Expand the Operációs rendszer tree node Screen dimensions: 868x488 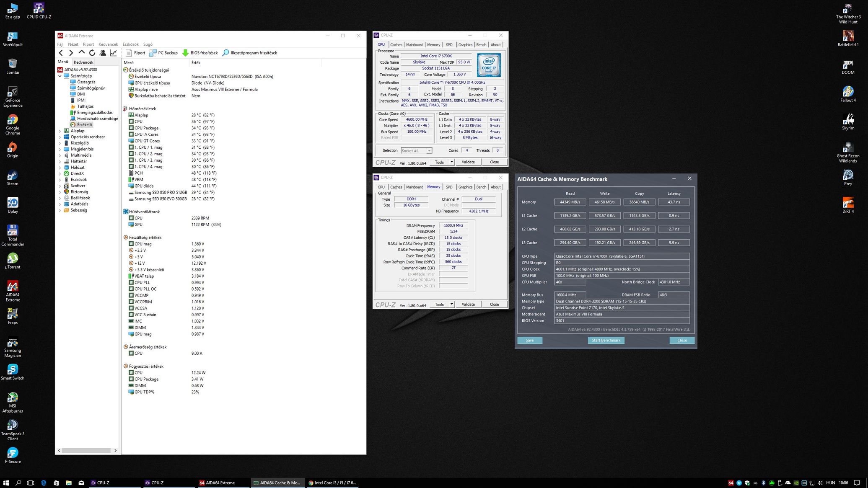pyautogui.click(x=60, y=137)
